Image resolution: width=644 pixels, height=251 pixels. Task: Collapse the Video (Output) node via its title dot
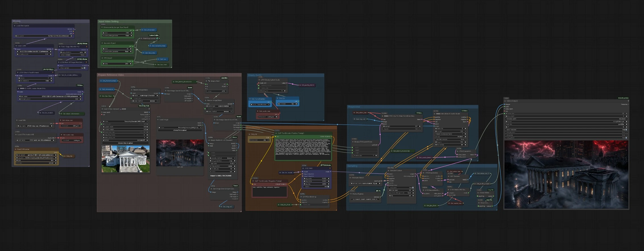click(505, 101)
